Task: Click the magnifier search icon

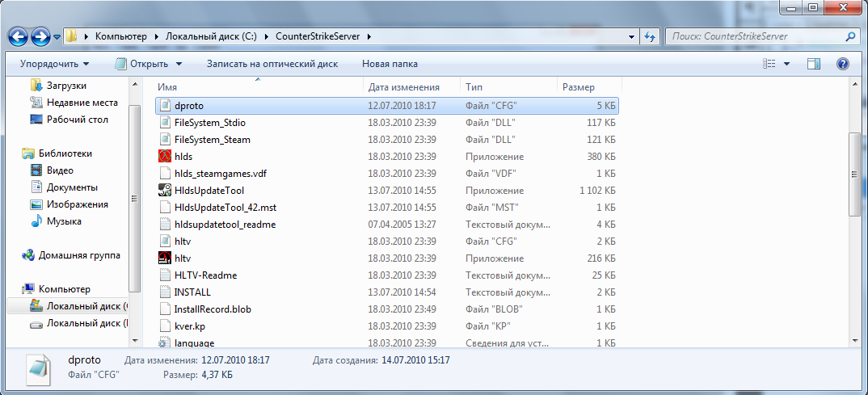Action: [851, 37]
